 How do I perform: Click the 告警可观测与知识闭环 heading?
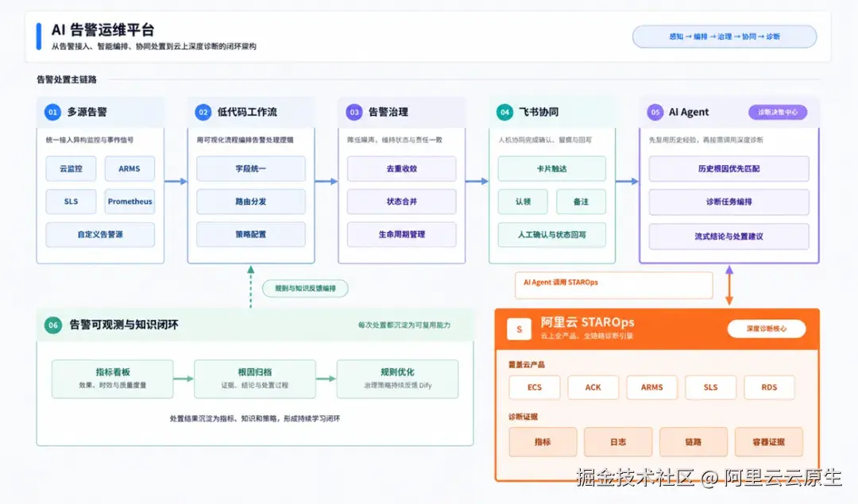coord(124,325)
